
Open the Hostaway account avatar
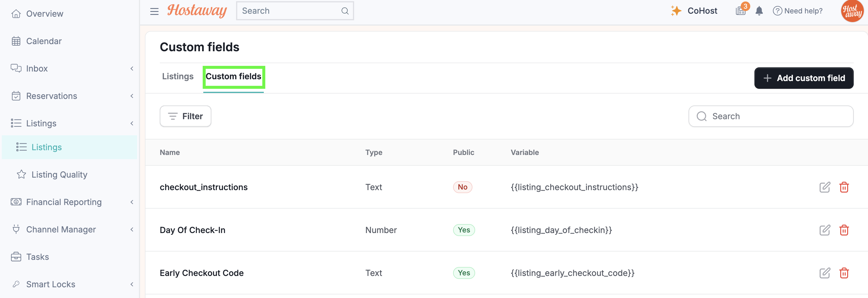[x=852, y=11]
